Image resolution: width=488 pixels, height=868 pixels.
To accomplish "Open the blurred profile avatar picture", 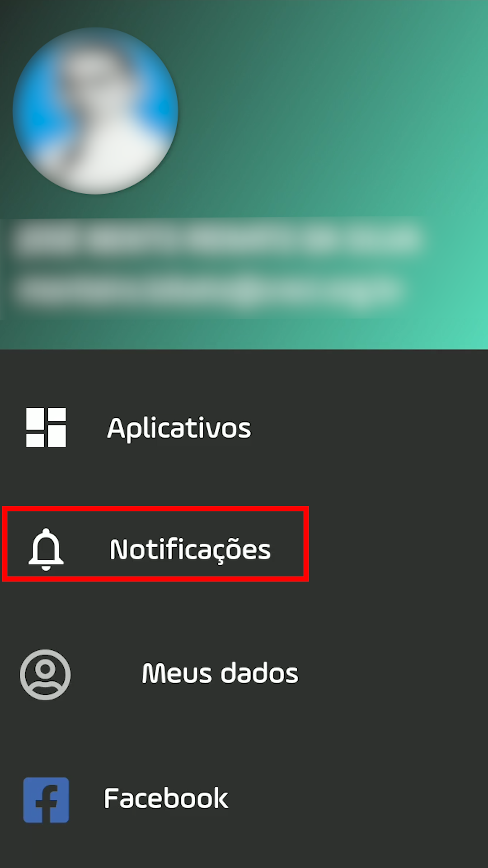I will coord(95,111).
